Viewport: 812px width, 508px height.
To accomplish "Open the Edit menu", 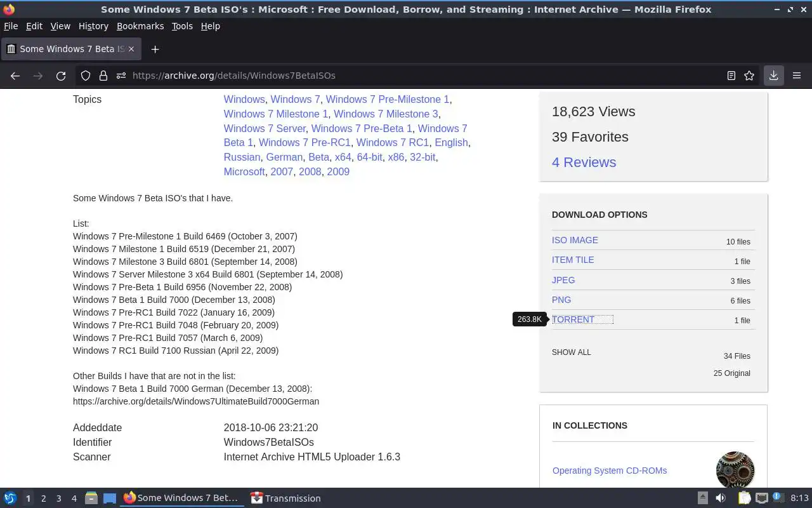I will pyautogui.click(x=34, y=26).
